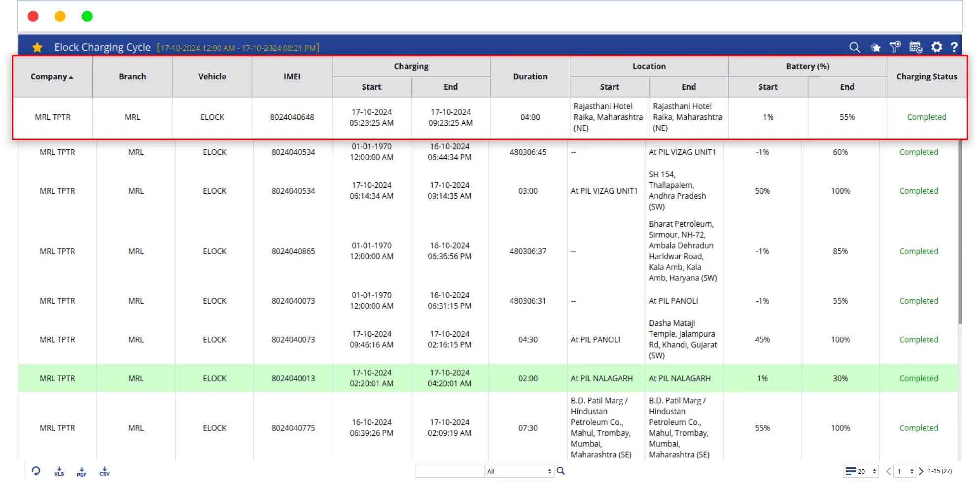Run the bottom search with the magnifier
This screenshot has width=980, height=488.
(560, 471)
